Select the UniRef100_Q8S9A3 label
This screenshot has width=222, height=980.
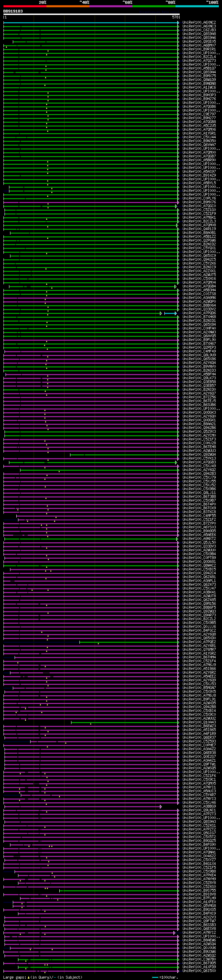(x=199, y=822)
